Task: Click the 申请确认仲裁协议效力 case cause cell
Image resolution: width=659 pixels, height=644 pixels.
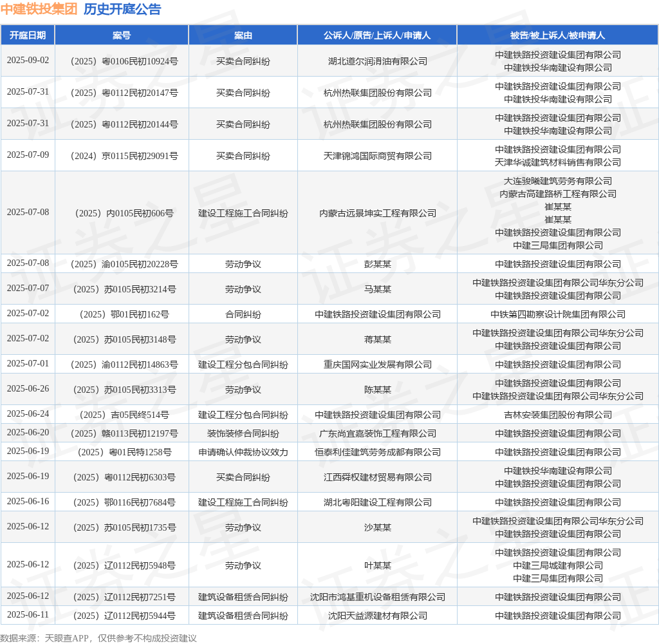Action: [243, 452]
